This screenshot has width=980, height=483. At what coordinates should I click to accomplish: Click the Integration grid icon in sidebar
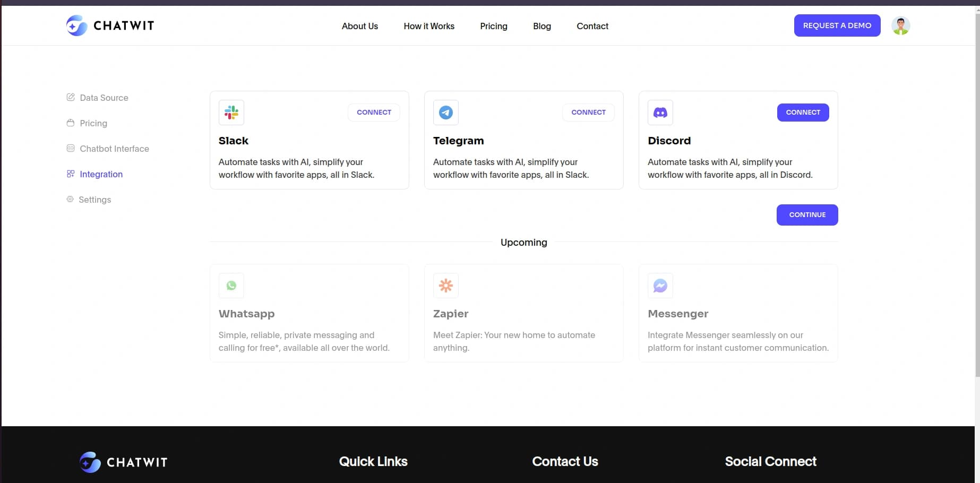(71, 174)
